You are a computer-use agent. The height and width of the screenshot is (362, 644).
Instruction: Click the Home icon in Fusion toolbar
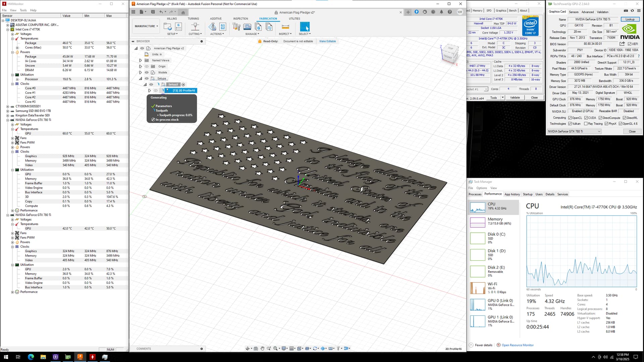coord(183,12)
